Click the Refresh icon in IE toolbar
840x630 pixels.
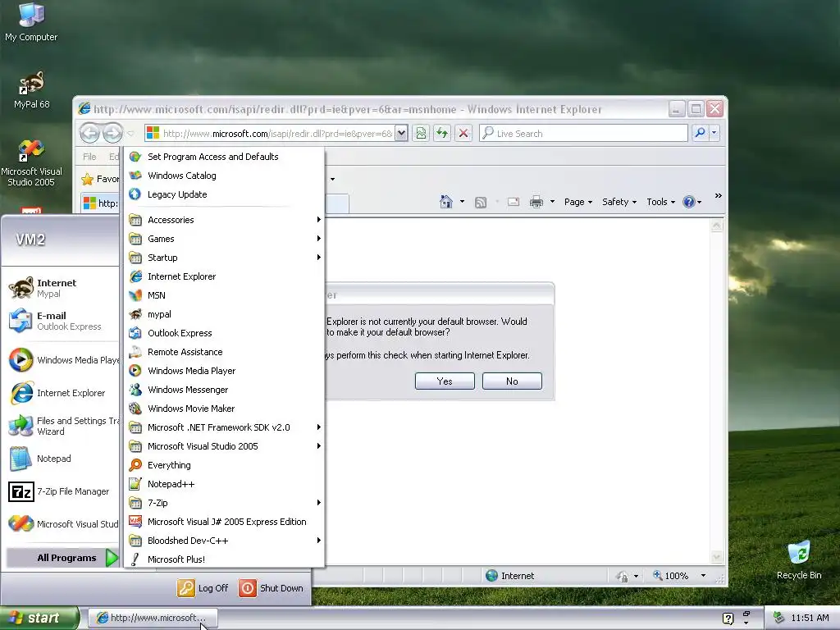pos(442,134)
